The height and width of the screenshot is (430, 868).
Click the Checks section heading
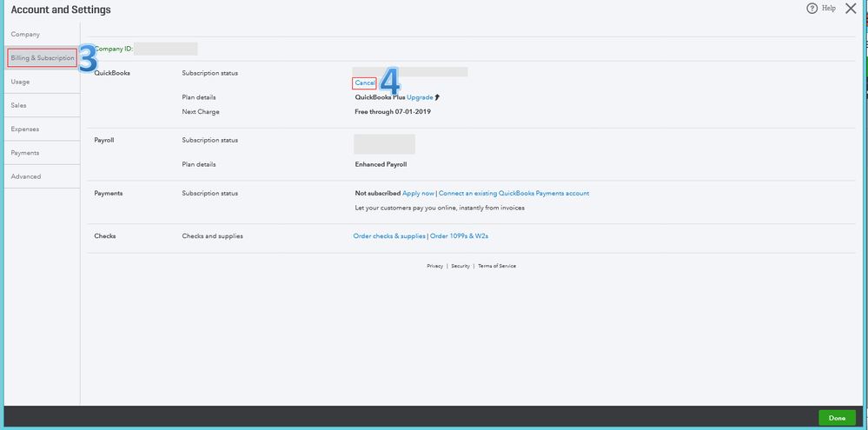point(105,236)
